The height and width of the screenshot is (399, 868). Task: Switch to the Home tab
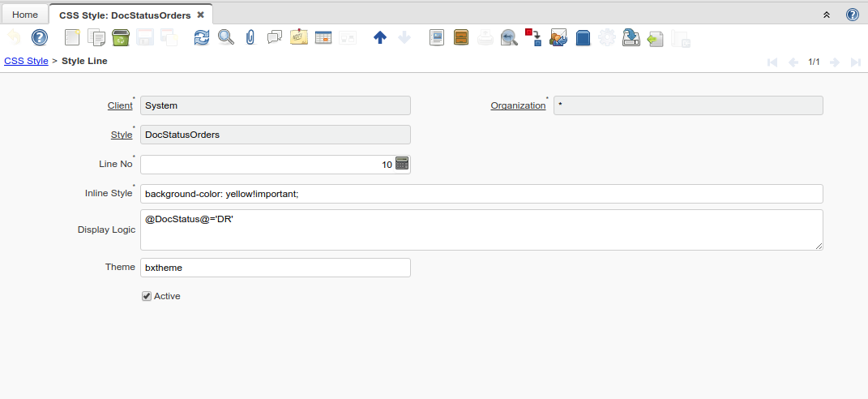point(25,15)
